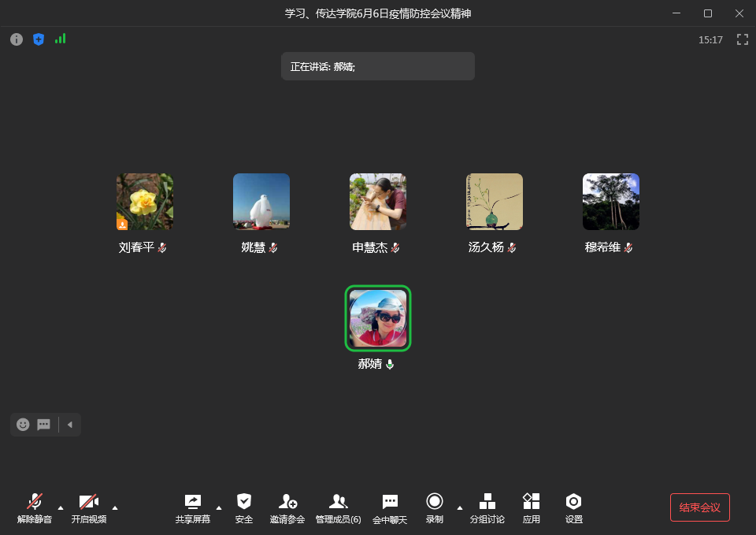Open the meeting info icon
The height and width of the screenshot is (535, 756).
point(17,39)
